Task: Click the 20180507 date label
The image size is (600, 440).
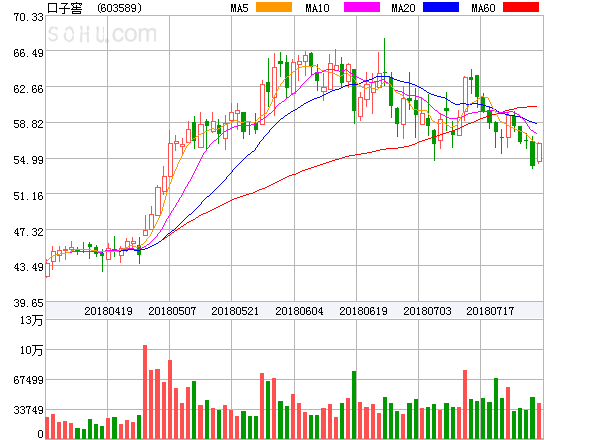Action: [172, 311]
